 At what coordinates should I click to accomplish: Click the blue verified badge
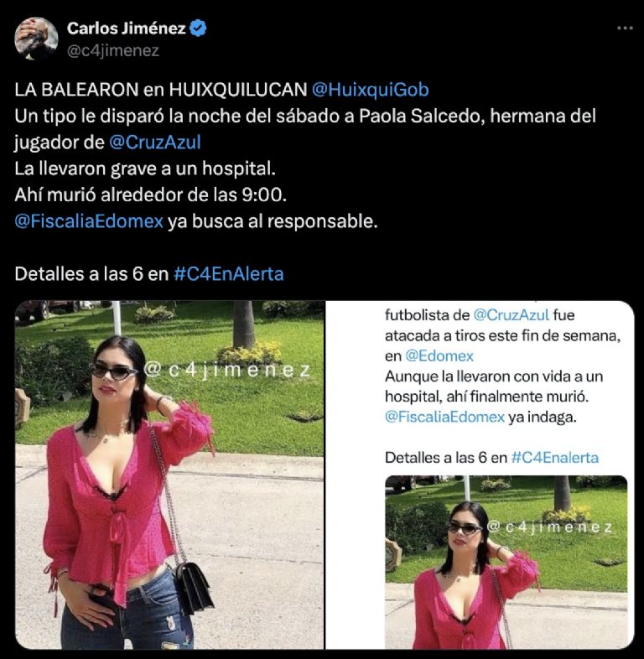tap(198, 29)
